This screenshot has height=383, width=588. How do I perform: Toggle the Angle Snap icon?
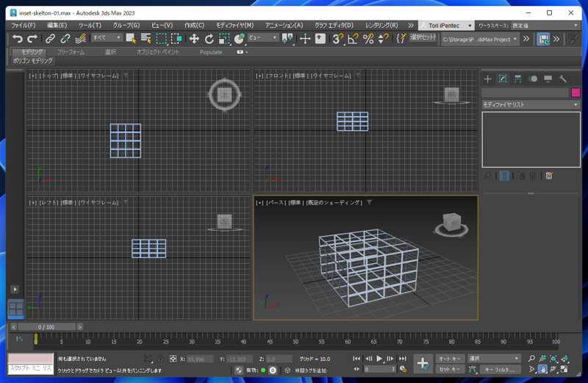tap(353, 39)
